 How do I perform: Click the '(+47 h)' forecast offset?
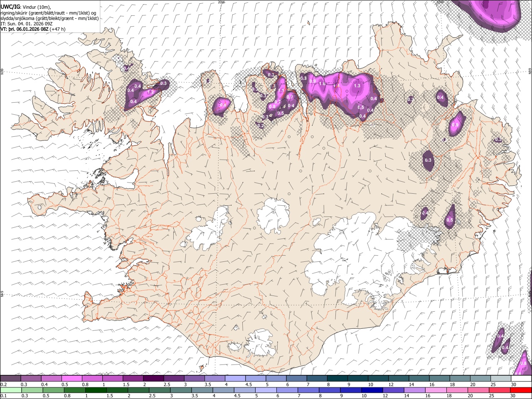coord(57,30)
